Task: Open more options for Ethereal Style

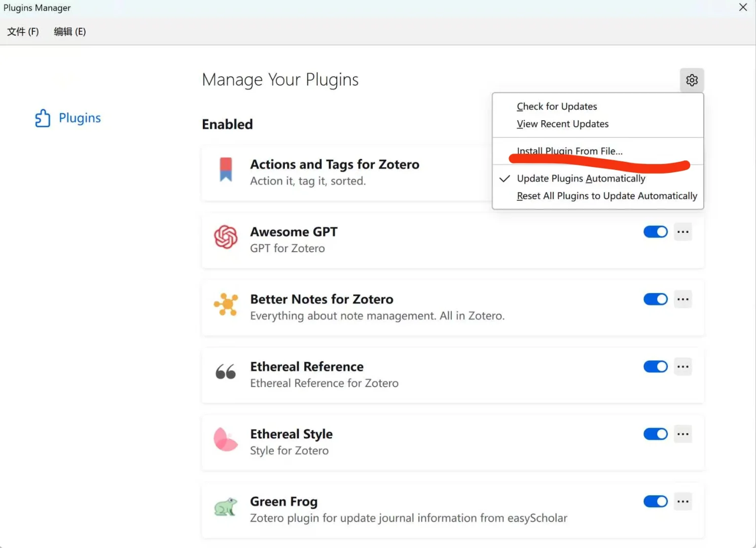Action: 683,434
